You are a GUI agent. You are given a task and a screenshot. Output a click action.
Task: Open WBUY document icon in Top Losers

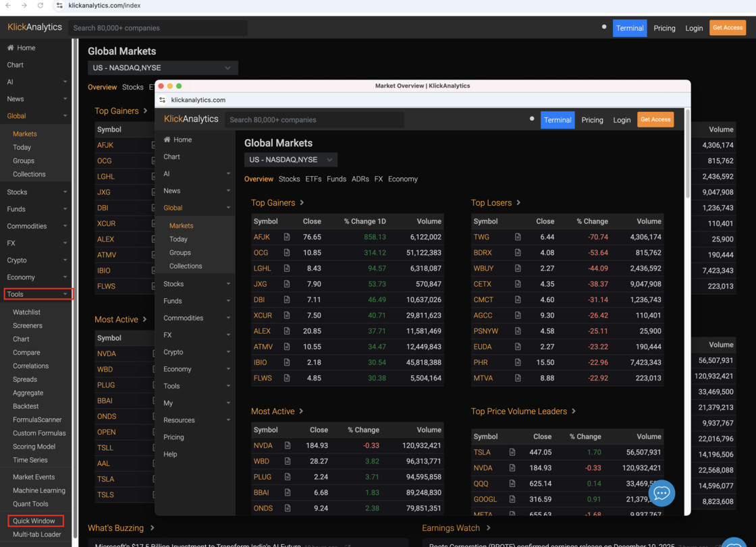click(518, 268)
